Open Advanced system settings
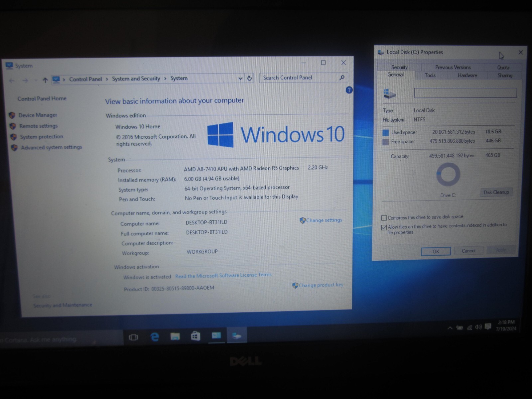The image size is (532, 399). click(x=51, y=147)
